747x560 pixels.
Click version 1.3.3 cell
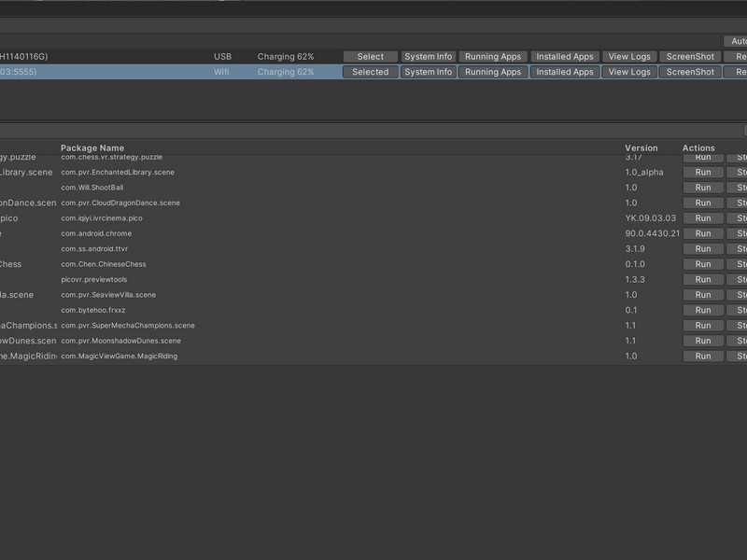pyautogui.click(x=635, y=279)
